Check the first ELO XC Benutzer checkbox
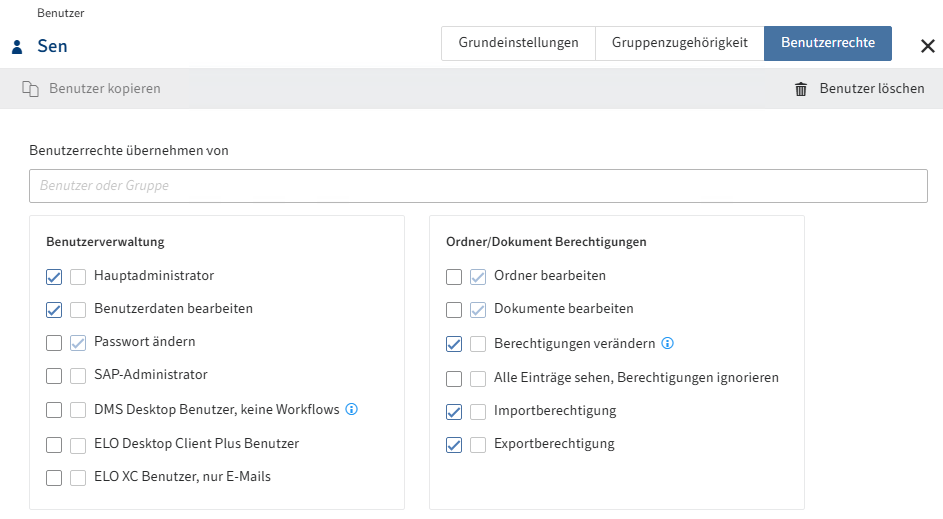The height and width of the screenshot is (519, 943). click(54, 478)
